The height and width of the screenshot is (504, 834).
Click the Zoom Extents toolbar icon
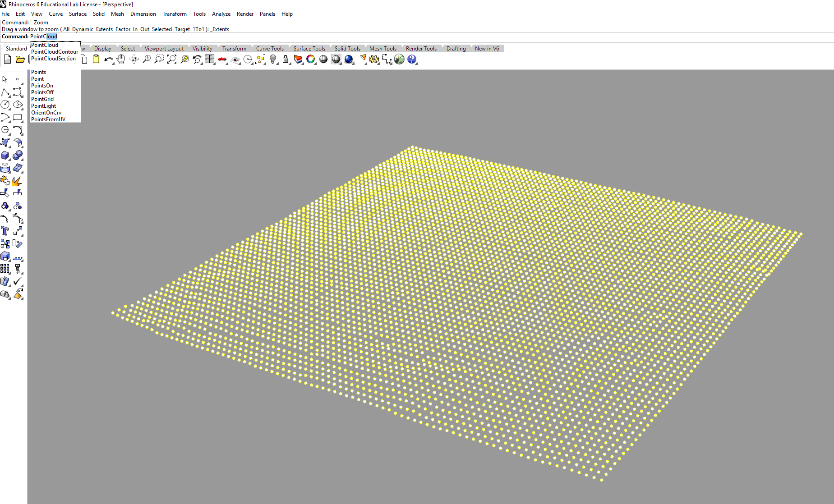click(x=171, y=60)
